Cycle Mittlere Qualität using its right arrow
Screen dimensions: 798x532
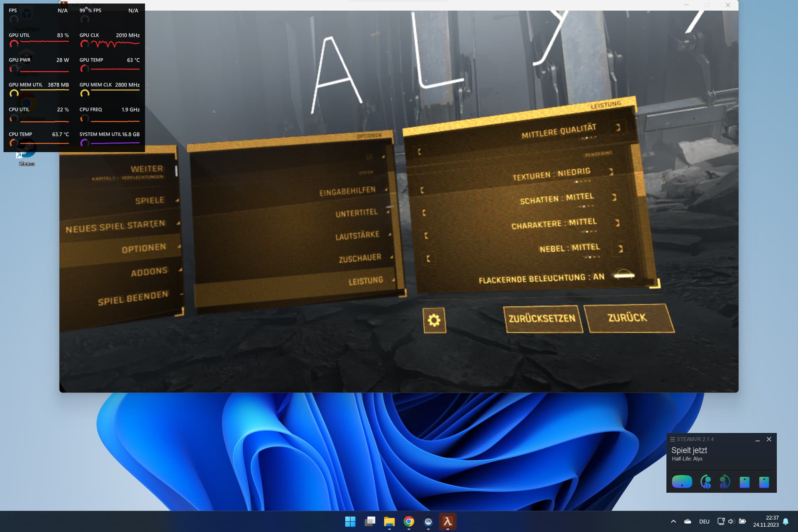619,128
